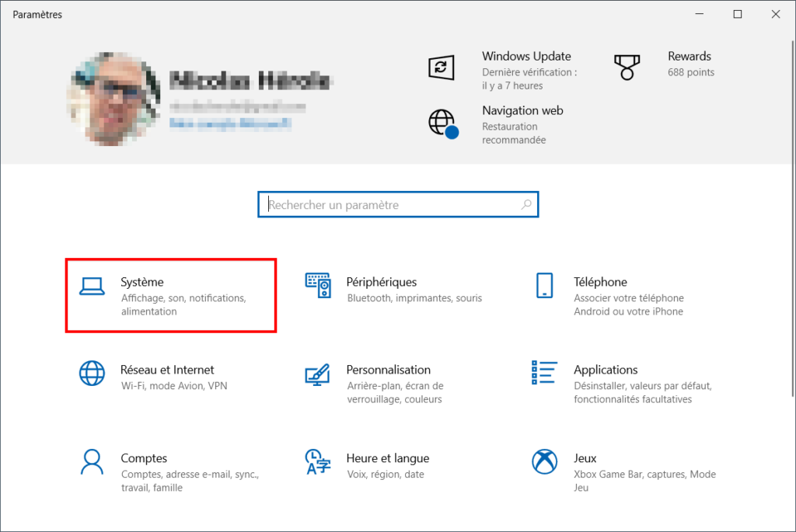Click 'Affichage, son, notifications, alimentation' description
Viewport: 796px width, 532px height.
pos(183,304)
